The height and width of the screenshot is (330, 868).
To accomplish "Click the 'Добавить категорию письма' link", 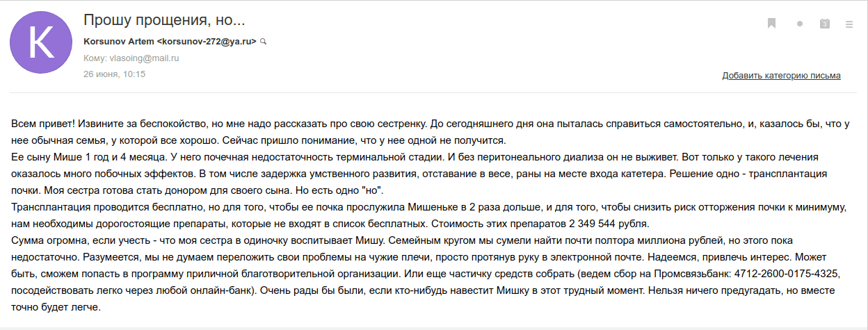I will [781, 76].
